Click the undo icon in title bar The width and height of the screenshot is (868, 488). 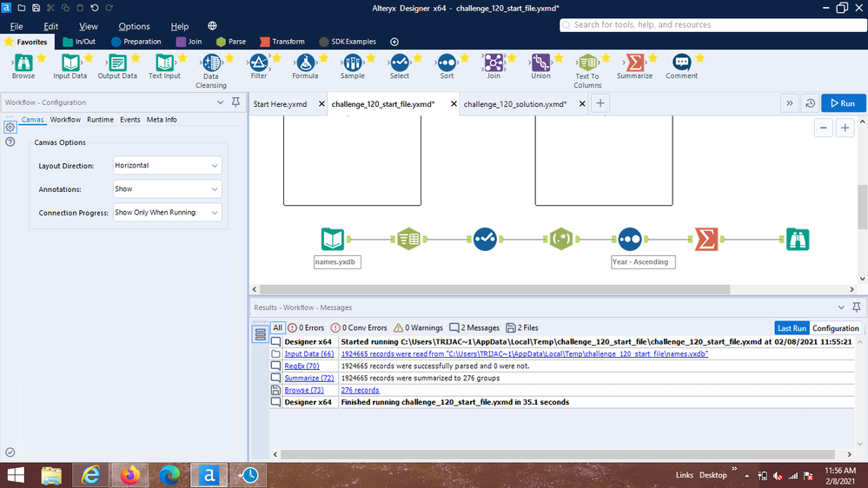[94, 8]
